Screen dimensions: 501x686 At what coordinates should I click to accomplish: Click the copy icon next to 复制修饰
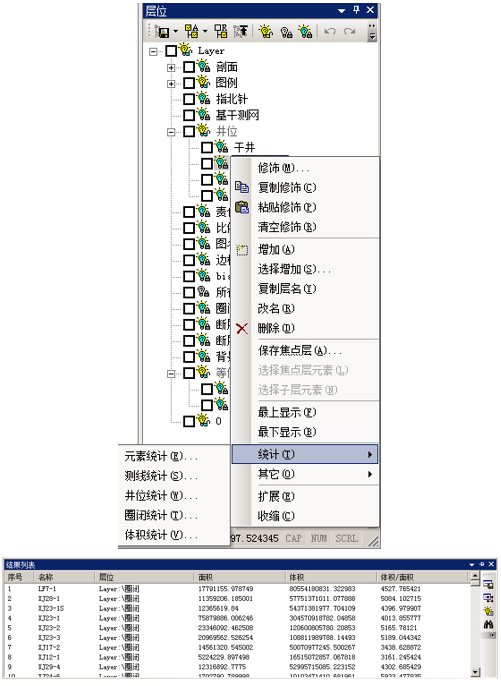pyautogui.click(x=242, y=187)
